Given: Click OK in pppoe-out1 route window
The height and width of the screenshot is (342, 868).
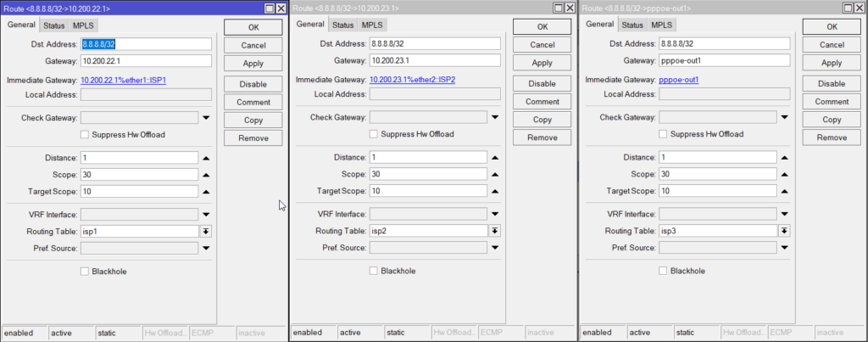Looking at the screenshot, I should pos(832,26).
